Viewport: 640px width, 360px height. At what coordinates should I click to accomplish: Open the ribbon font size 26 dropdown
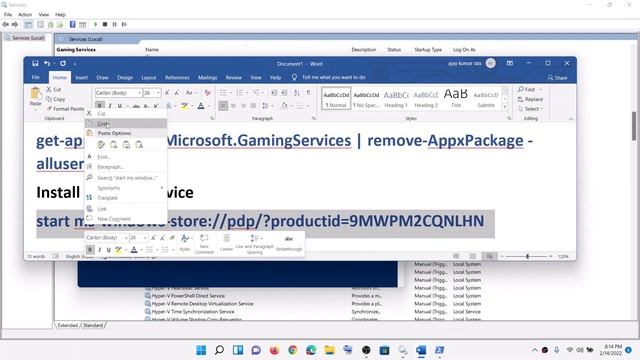(x=158, y=93)
